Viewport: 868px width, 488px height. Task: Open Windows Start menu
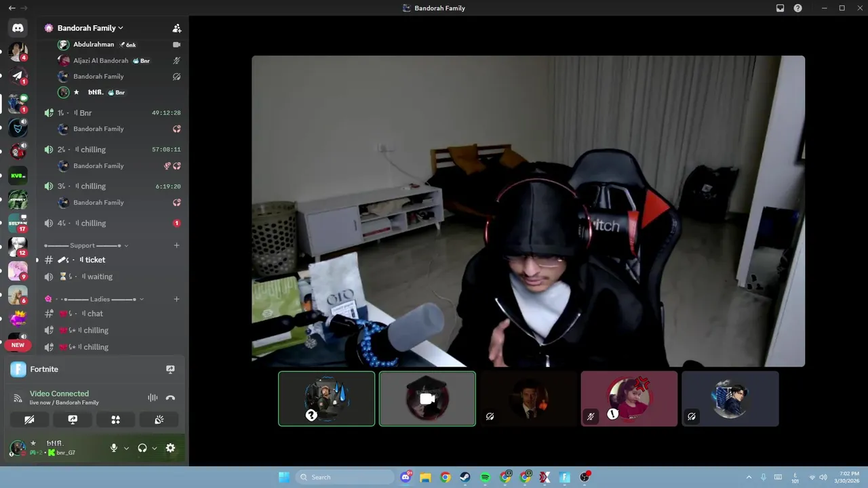(283, 477)
